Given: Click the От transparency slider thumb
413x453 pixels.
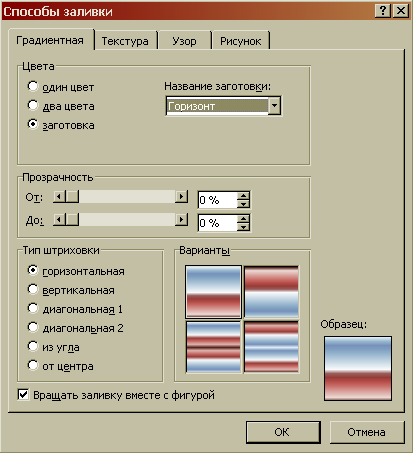Looking at the screenshot, I should pyautogui.click(x=72, y=197).
